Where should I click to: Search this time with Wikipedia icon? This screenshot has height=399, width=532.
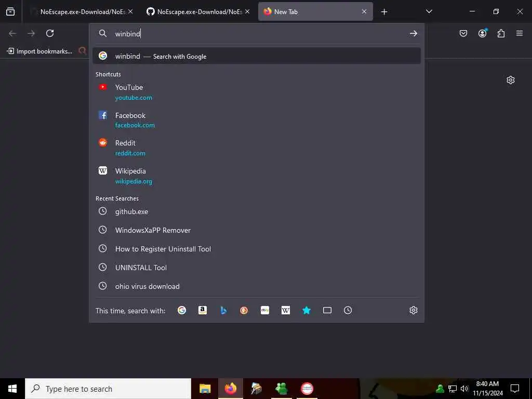(286, 311)
